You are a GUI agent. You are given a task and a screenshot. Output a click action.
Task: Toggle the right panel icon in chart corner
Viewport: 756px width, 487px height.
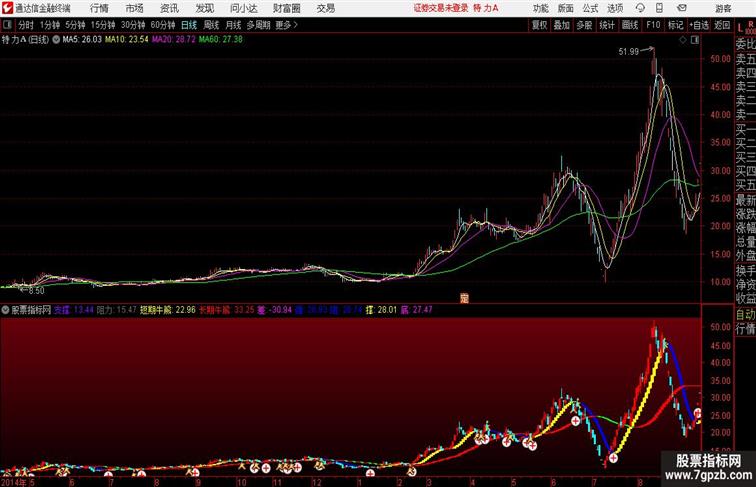(x=695, y=40)
